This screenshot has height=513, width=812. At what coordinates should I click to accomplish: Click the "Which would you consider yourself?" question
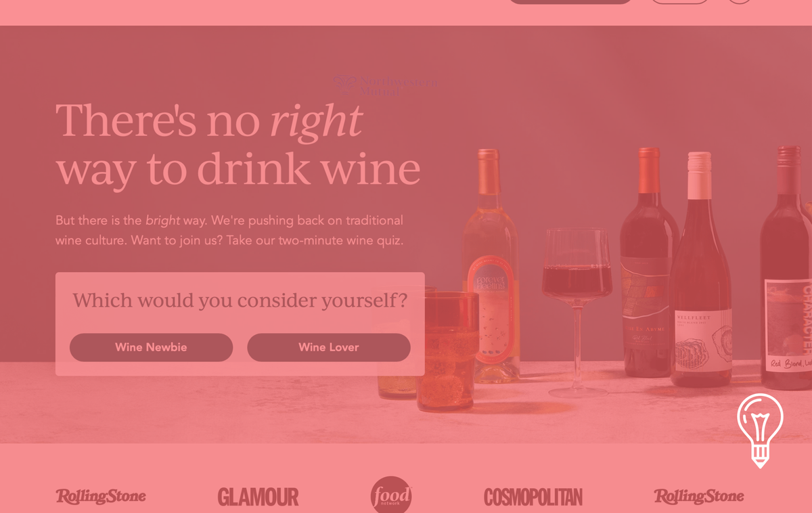click(x=240, y=300)
